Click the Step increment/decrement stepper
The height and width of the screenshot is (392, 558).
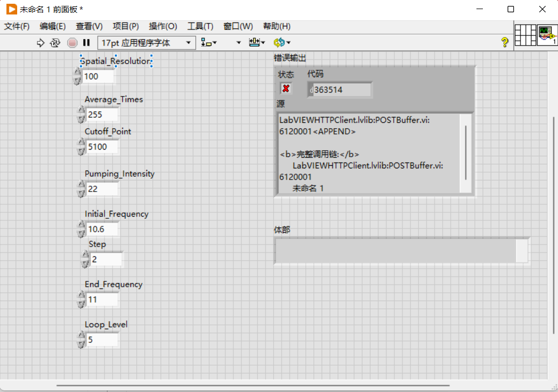point(85,260)
